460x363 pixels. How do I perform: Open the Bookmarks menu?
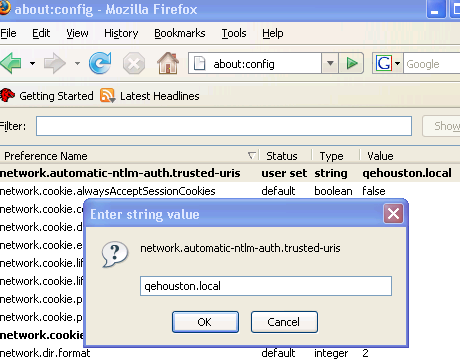pyautogui.click(x=180, y=33)
